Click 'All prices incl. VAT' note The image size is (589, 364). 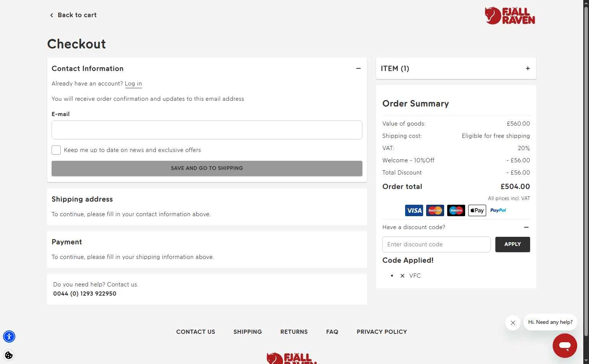point(509,199)
